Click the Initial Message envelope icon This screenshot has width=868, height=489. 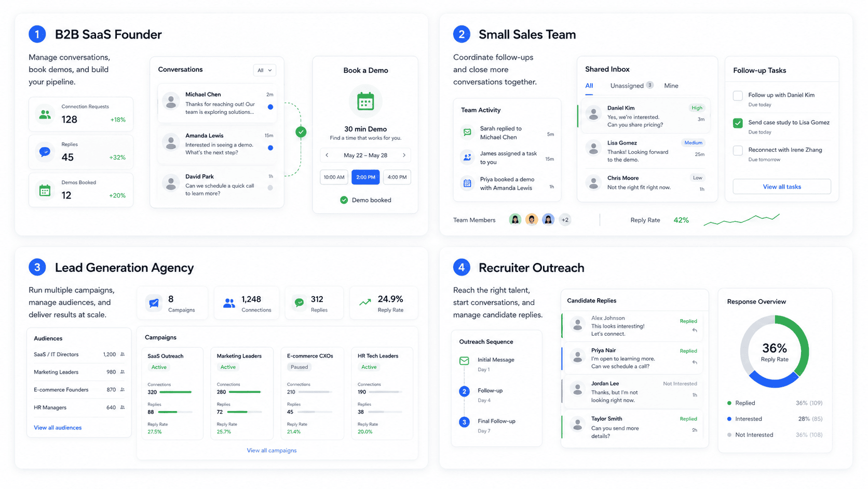[x=465, y=361]
